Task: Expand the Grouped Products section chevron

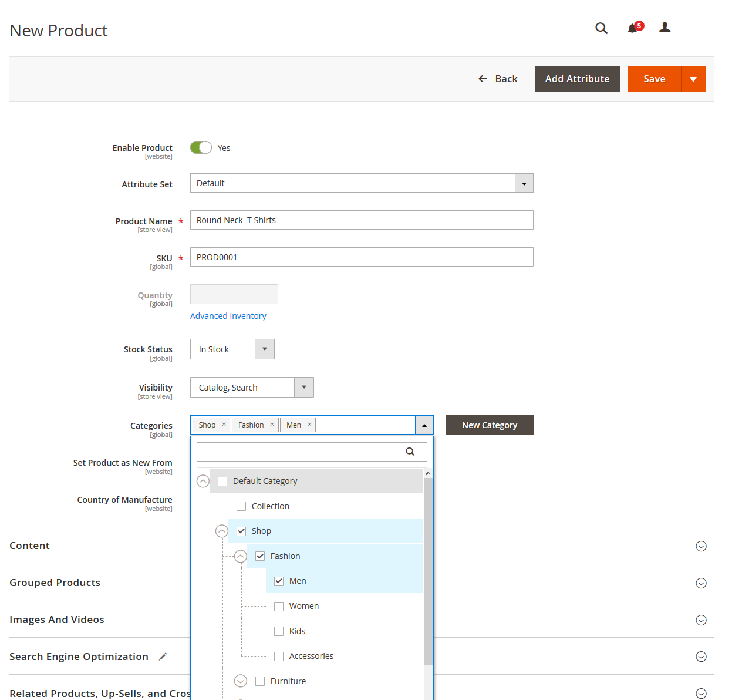Action: 701,583
